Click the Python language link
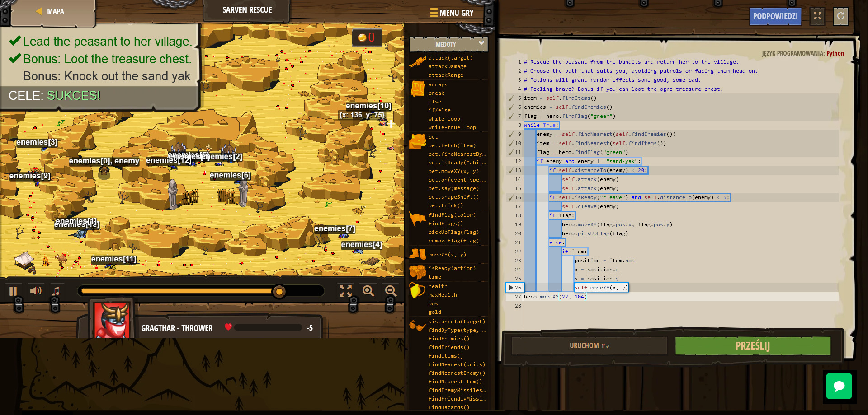The image size is (868, 415). [x=835, y=53]
